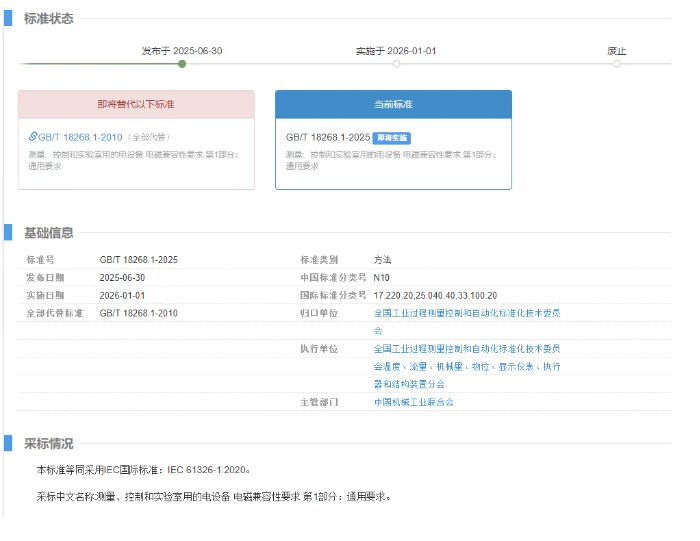Click the link icon before GB/T 18268.1-2010
This screenshot has height=541, width=700.
(x=33, y=136)
